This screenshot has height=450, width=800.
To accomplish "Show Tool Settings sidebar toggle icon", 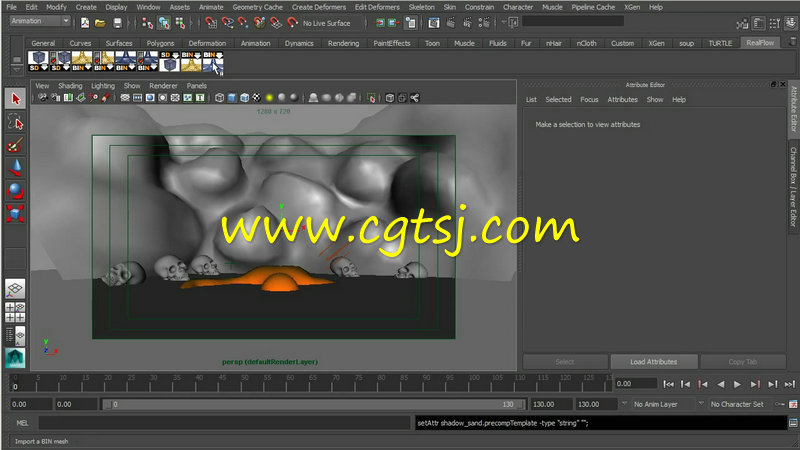I will (x=774, y=23).
